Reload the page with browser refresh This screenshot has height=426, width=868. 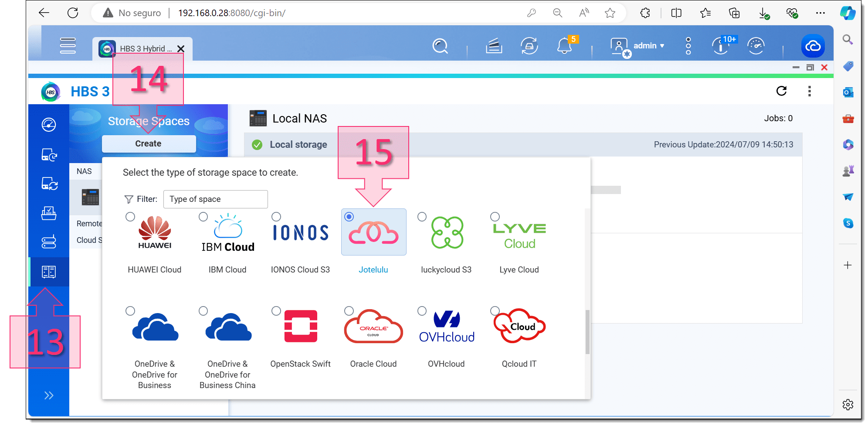coord(73,13)
